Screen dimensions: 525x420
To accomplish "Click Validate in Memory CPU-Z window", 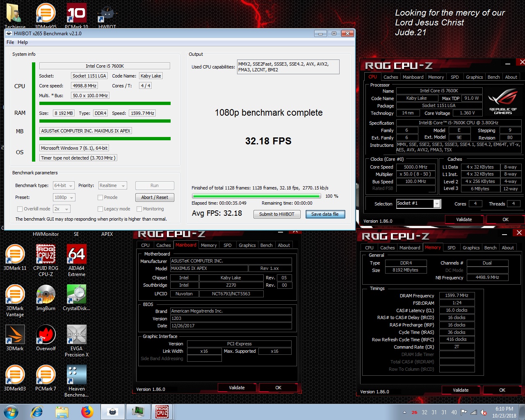I will (x=461, y=390).
